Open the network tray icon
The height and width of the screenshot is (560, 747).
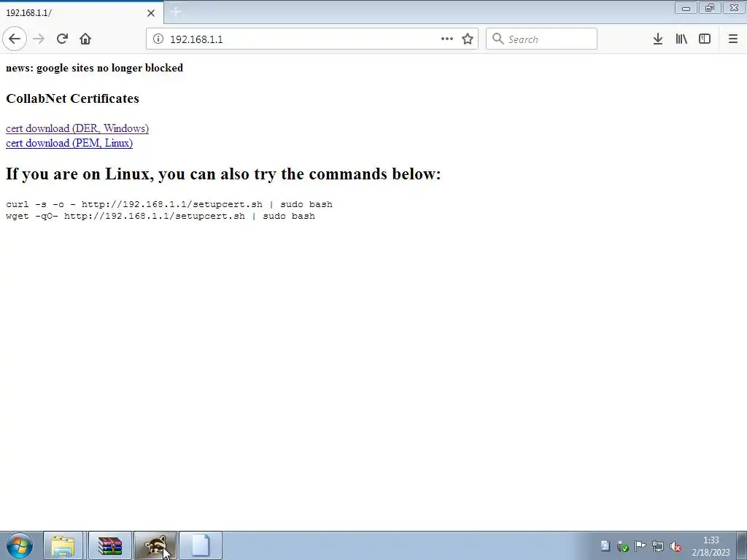pyautogui.click(x=658, y=546)
